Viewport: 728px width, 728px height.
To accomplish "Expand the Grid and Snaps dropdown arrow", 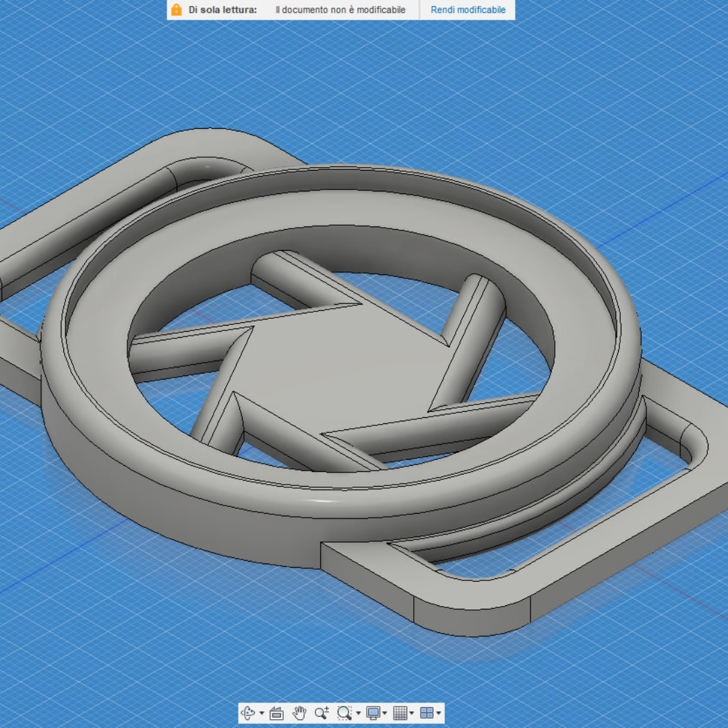I will click(412, 713).
